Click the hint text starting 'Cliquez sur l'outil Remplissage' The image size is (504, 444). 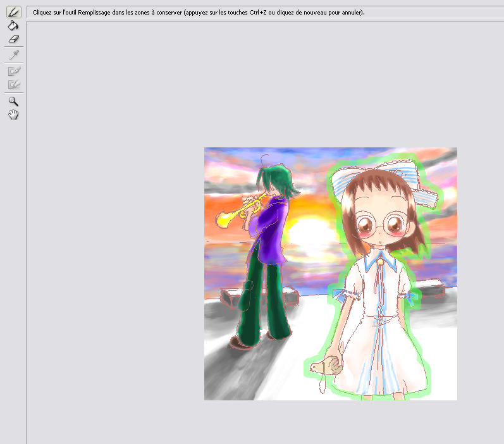[199, 13]
